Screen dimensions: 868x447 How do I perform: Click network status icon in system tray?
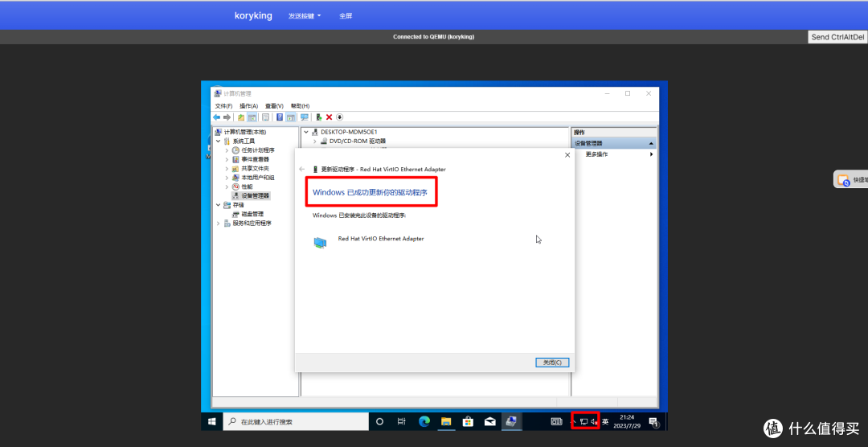coord(583,421)
